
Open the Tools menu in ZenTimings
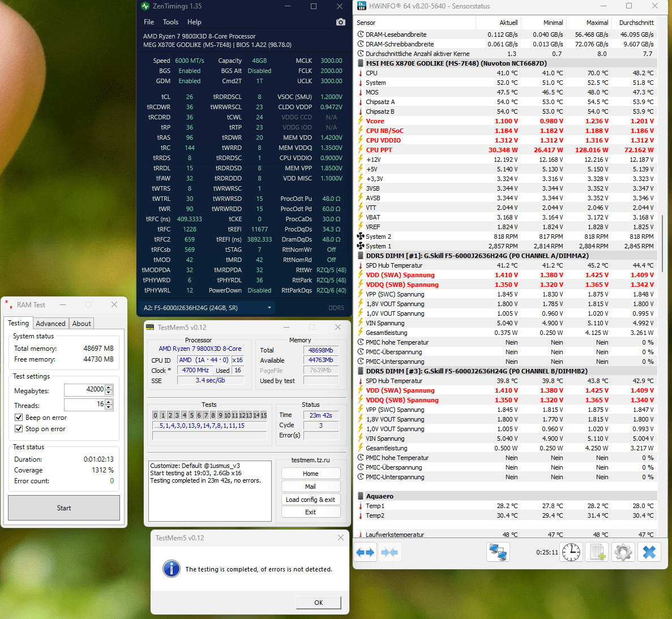(170, 22)
